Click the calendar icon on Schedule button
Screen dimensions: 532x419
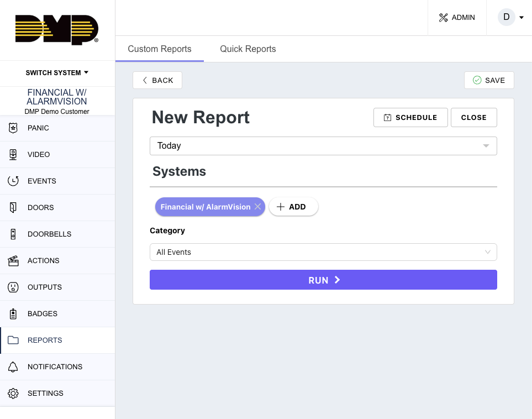[387, 118]
